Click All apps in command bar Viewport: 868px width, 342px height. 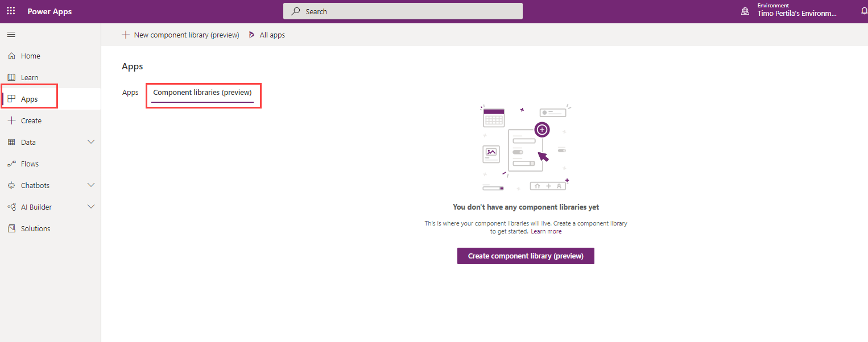click(267, 35)
